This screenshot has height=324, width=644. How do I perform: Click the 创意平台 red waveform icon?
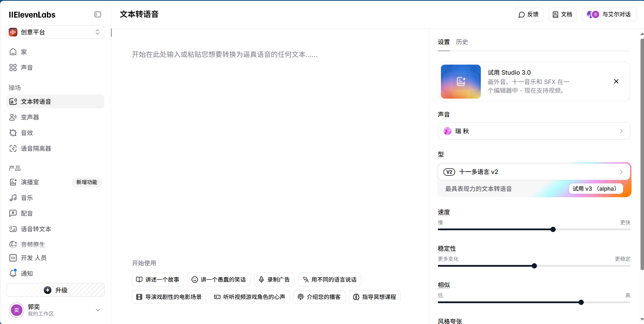[x=13, y=32]
